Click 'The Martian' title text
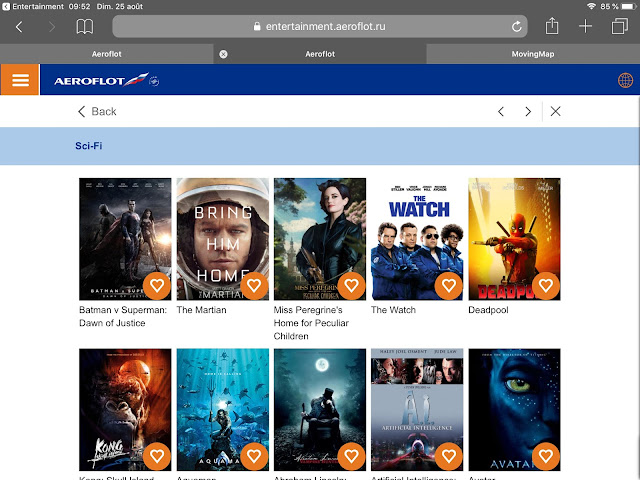The height and width of the screenshot is (480, 640). [x=201, y=310]
